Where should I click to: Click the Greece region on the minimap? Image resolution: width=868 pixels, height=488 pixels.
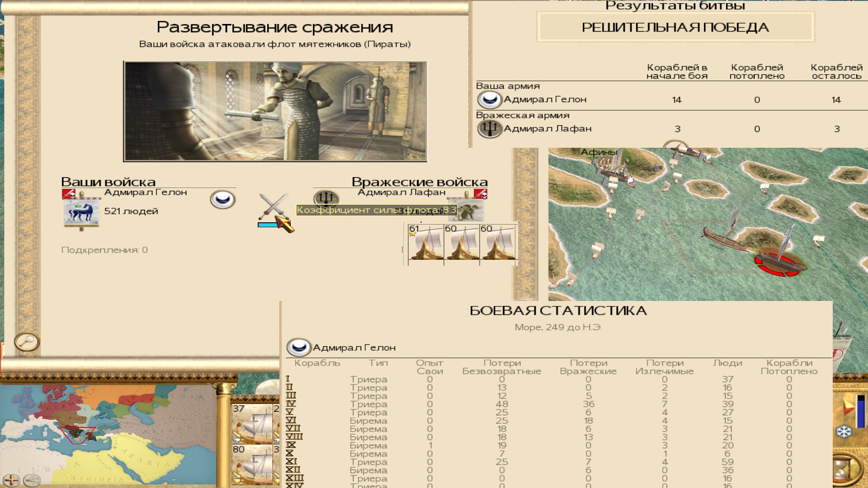click(78, 434)
